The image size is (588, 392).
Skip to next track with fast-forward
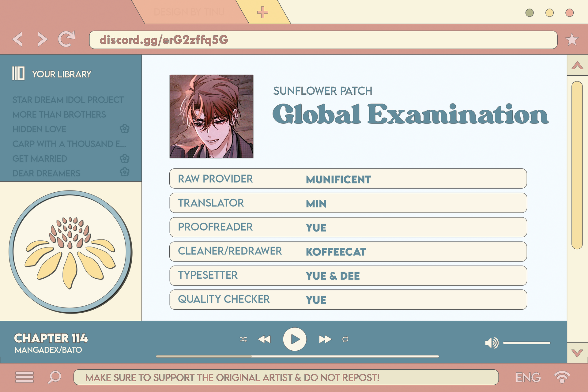(325, 339)
